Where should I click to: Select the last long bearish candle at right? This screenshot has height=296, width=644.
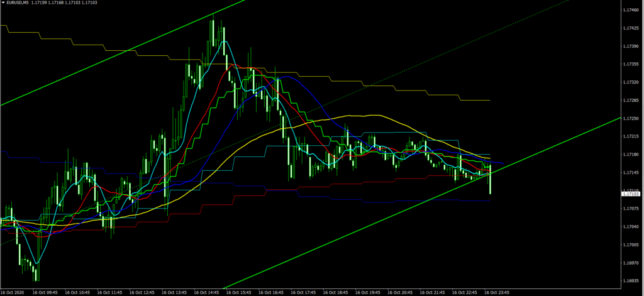coord(490,182)
